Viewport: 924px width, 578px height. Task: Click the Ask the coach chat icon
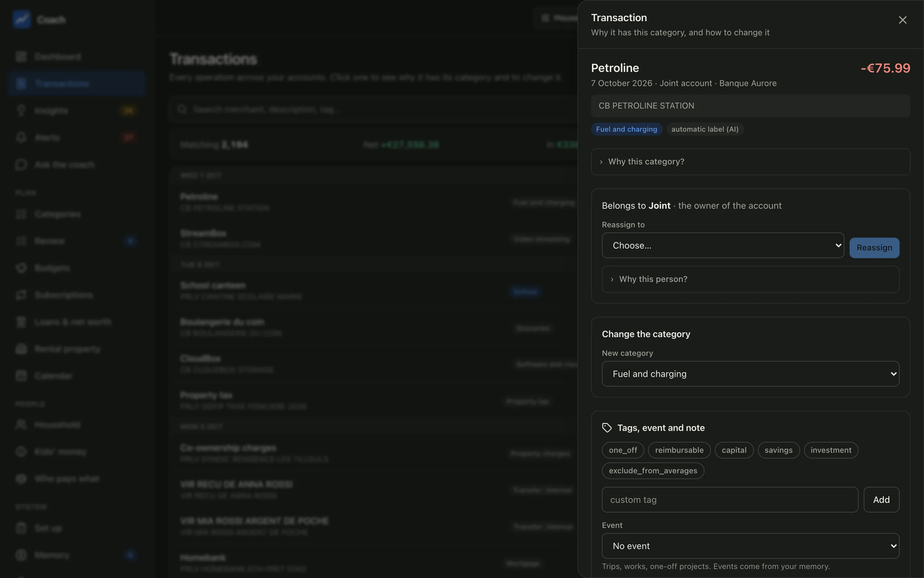(21, 164)
